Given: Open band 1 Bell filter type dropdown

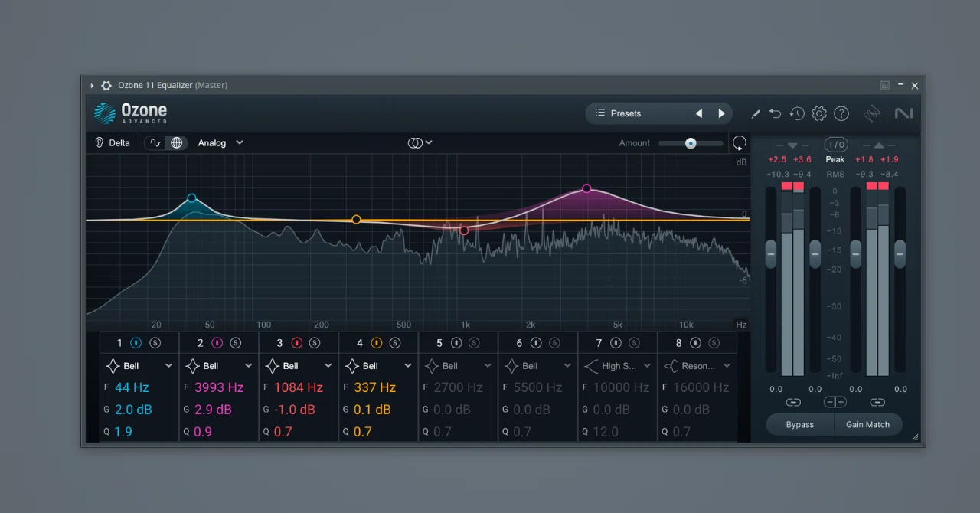Looking at the screenshot, I should click(139, 366).
